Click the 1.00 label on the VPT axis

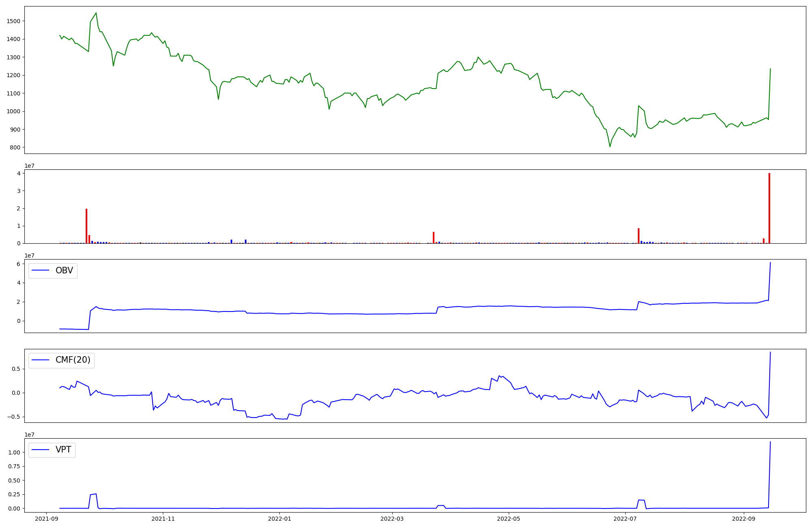pyautogui.click(x=14, y=452)
